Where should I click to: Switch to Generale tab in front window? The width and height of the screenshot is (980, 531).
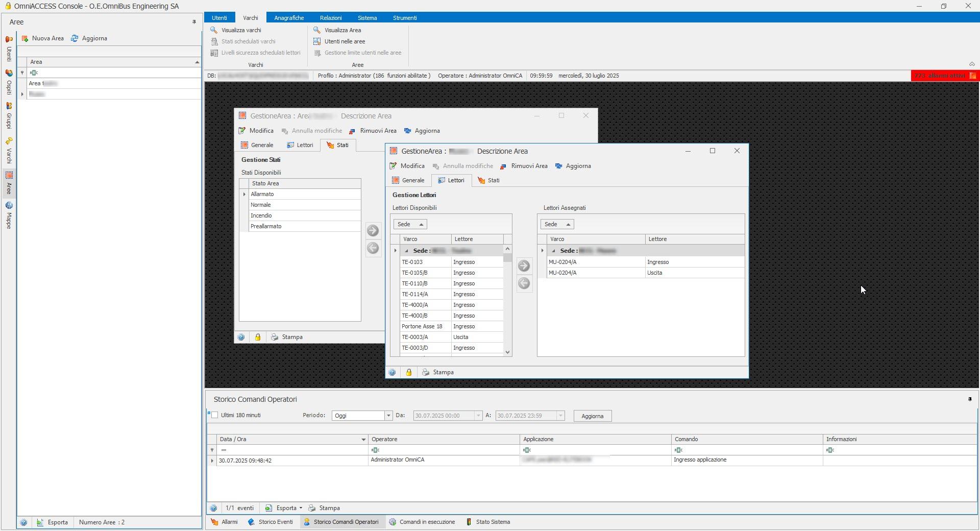[408, 180]
